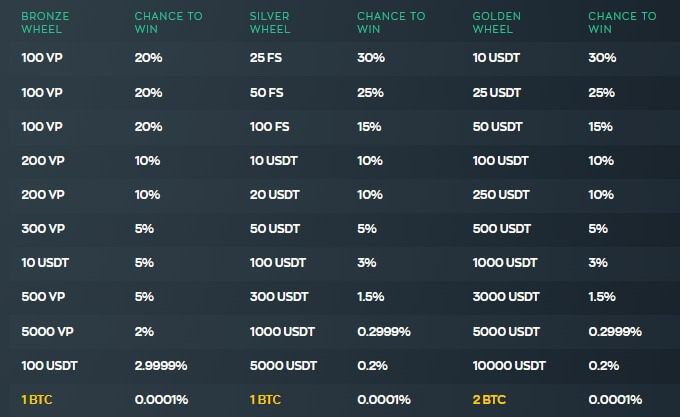Screen dimensions: 680x417
Task: Select the 20 USDT silver prize
Action: (x=275, y=194)
